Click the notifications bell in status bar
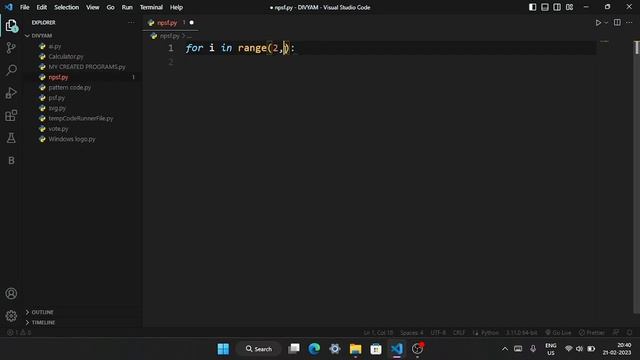The image size is (640, 360). click(x=629, y=333)
